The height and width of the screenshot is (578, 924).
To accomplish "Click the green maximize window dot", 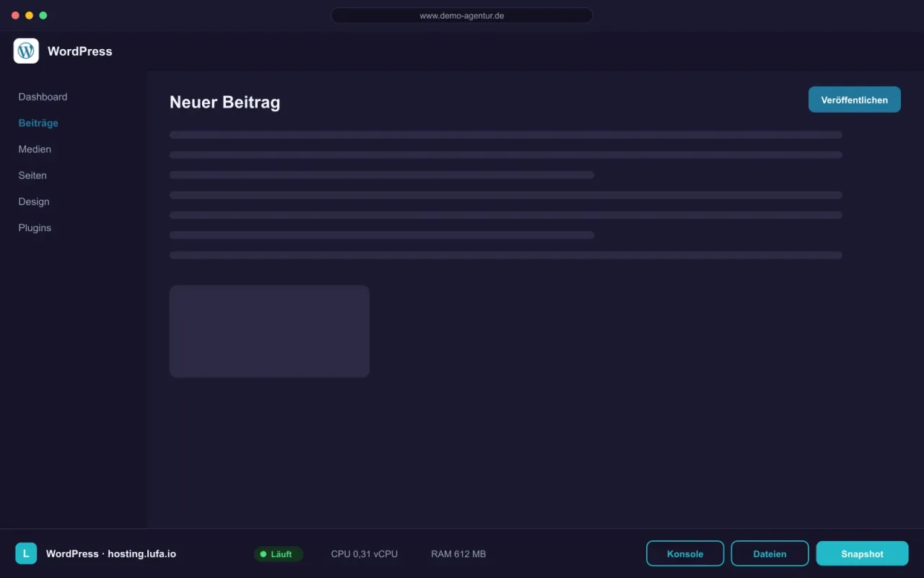I will [43, 15].
